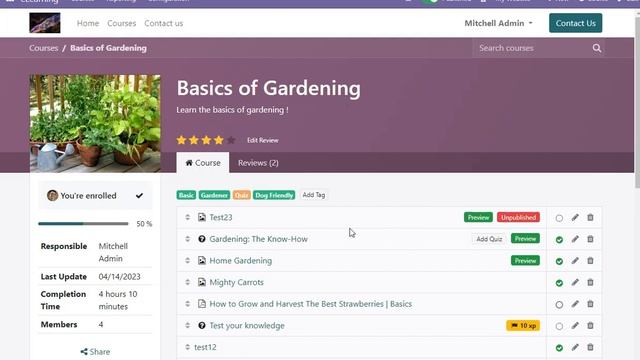Image resolution: width=640 pixels, height=360 pixels.
Task: Click reorder handle for Mighty Carrots
Action: [187, 282]
